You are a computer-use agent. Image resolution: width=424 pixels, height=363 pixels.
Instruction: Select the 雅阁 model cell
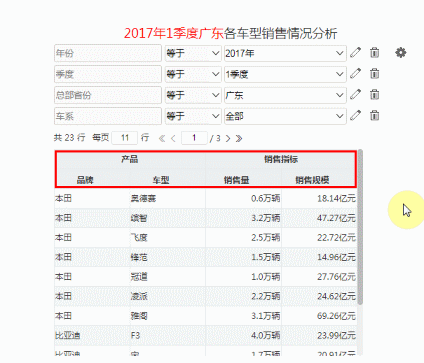coord(167,316)
